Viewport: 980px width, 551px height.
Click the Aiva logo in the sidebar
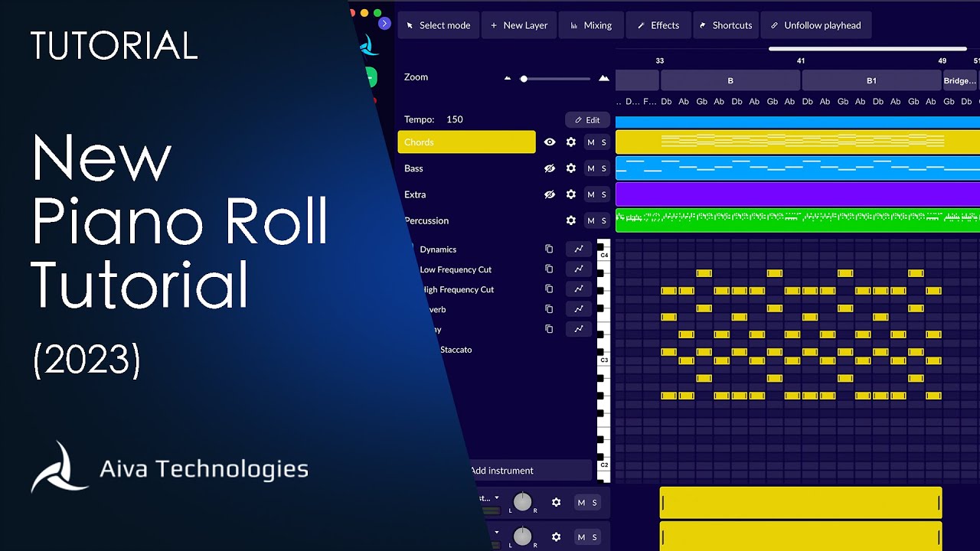tap(369, 45)
